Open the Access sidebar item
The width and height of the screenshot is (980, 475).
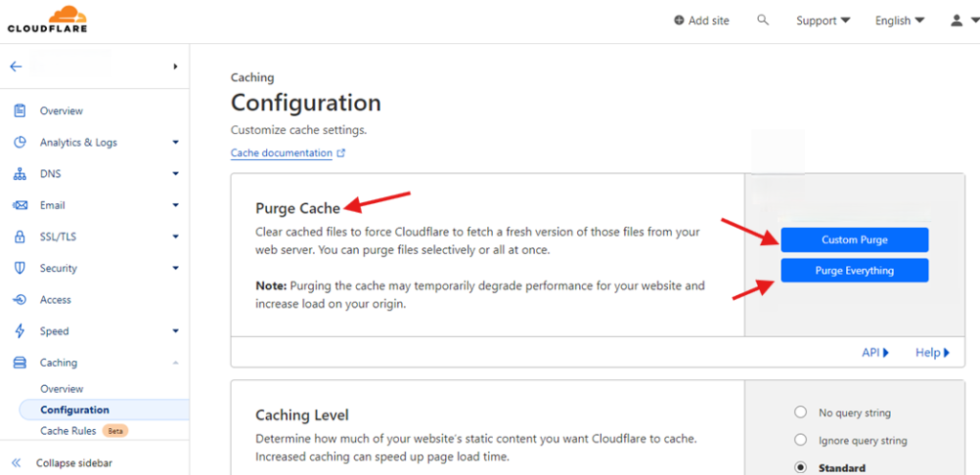pyautogui.click(x=56, y=300)
